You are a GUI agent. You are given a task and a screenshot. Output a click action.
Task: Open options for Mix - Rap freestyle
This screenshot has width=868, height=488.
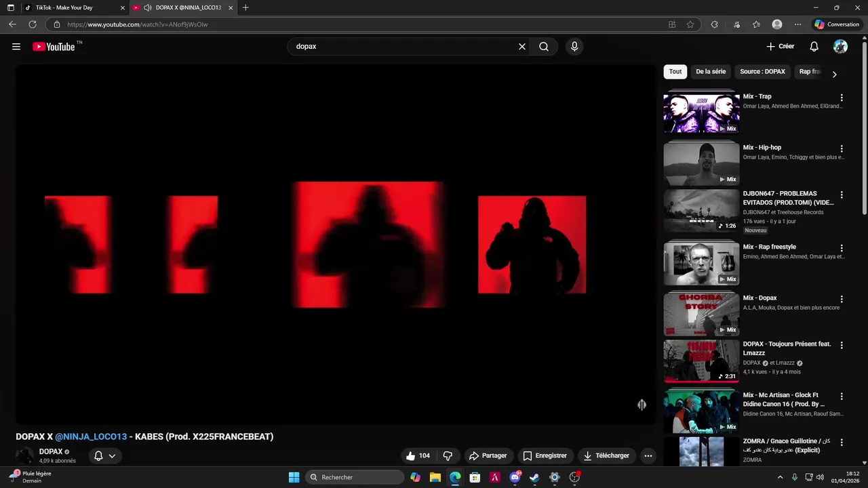[842, 248]
